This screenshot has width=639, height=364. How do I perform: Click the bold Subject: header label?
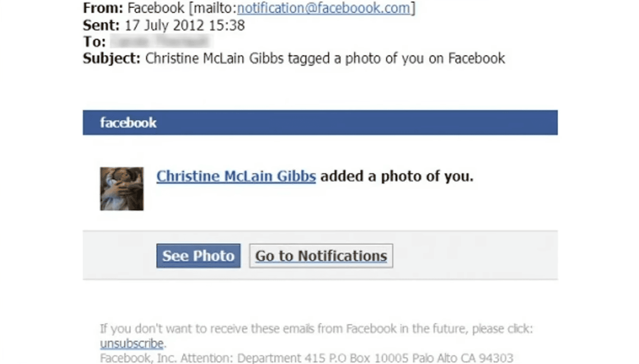112,59
